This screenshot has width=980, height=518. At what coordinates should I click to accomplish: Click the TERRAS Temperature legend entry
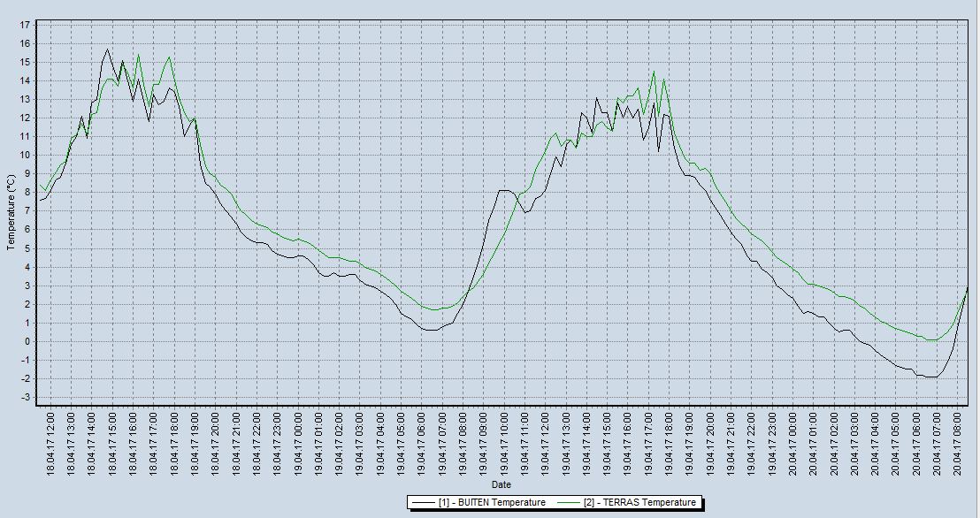[x=639, y=502]
